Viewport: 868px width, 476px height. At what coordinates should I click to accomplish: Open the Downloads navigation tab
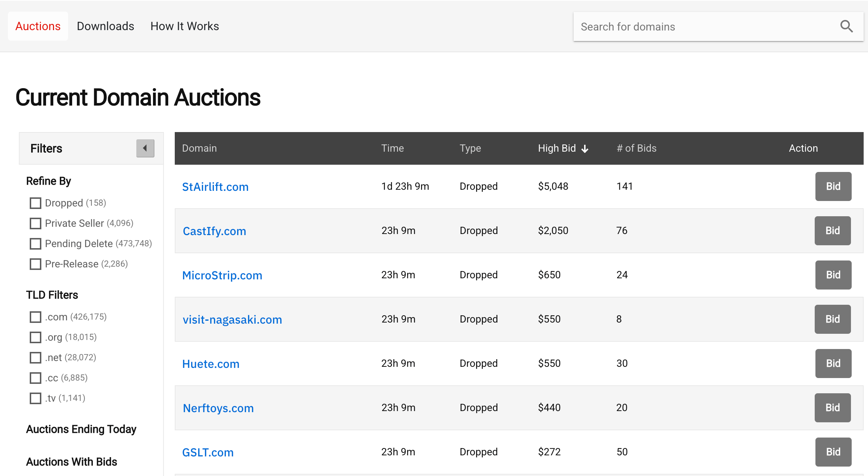point(106,26)
